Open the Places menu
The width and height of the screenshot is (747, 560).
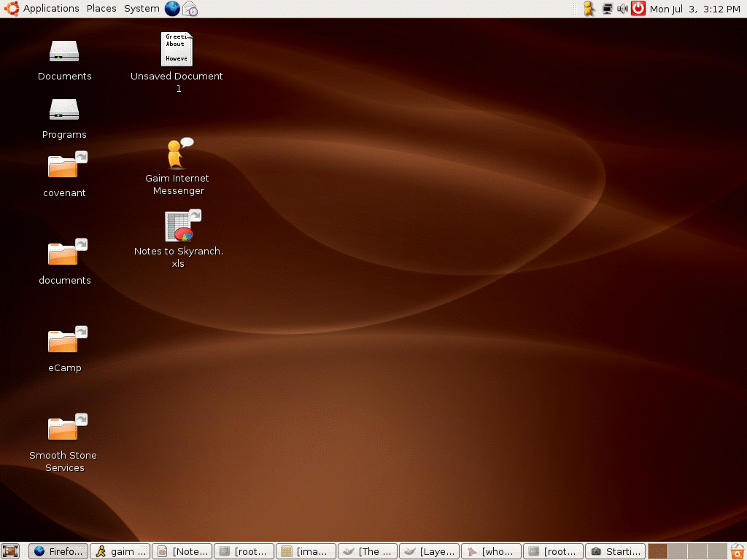(x=101, y=9)
